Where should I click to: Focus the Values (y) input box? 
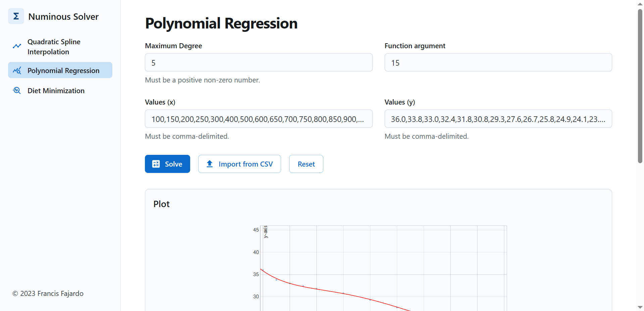pyautogui.click(x=498, y=119)
